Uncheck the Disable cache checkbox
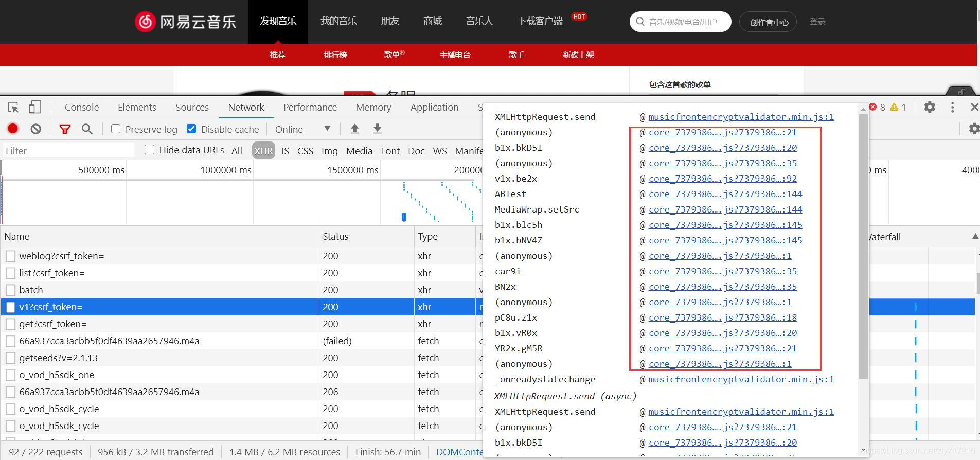 click(x=191, y=129)
